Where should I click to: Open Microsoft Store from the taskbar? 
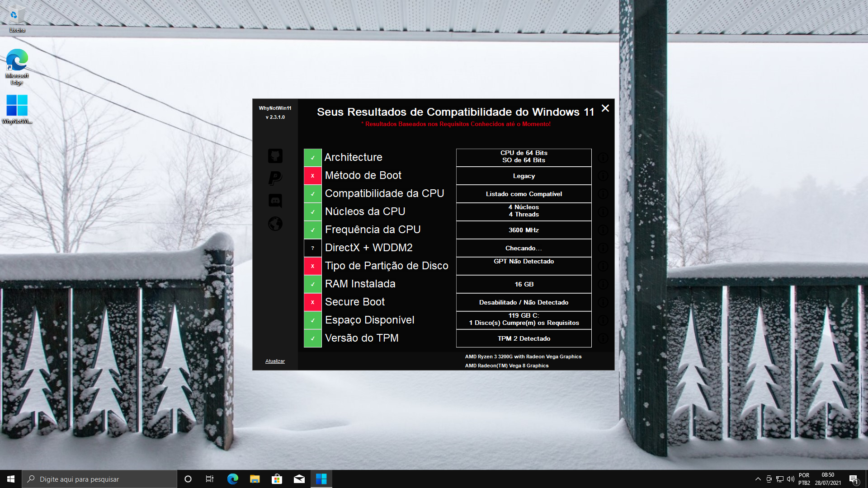pyautogui.click(x=277, y=479)
